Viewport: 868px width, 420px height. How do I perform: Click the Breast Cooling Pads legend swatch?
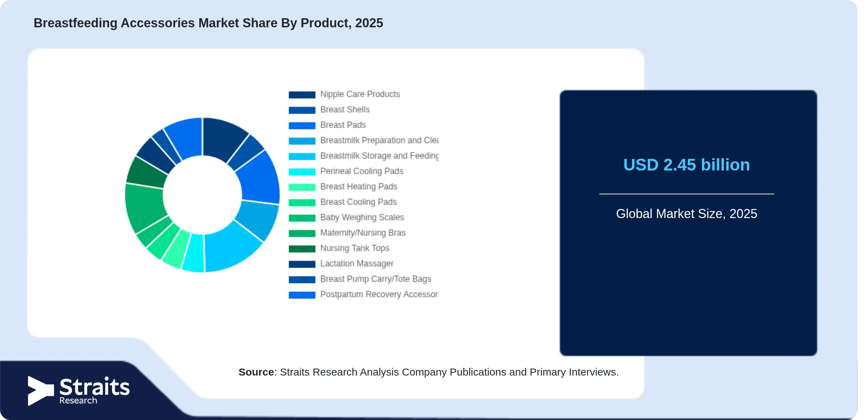(x=302, y=202)
